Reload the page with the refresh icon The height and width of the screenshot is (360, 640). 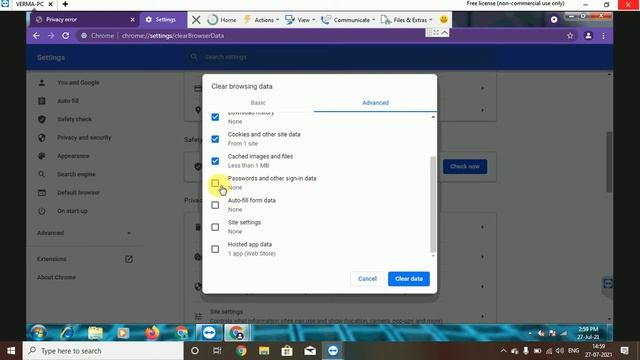[66, 36]
